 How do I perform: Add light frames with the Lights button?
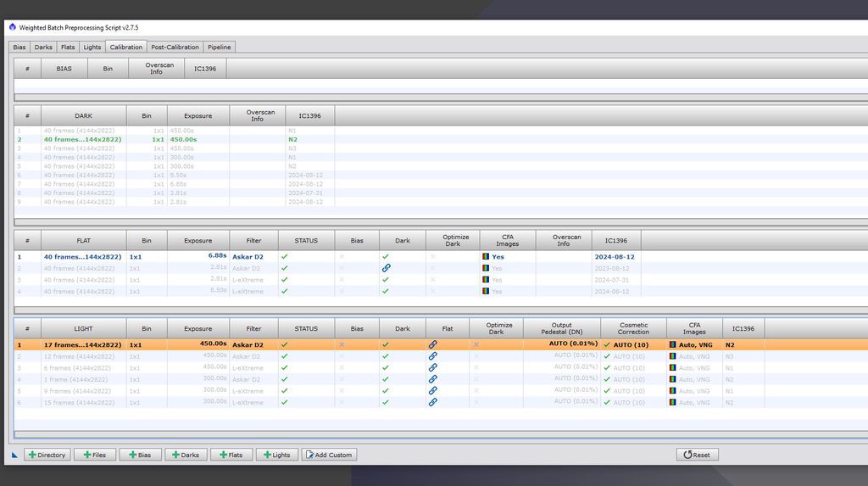(x=277, y=455)
